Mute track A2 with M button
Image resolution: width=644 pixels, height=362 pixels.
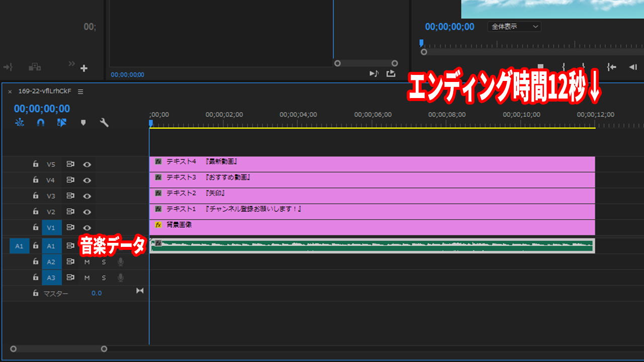(x=87, y=262)
